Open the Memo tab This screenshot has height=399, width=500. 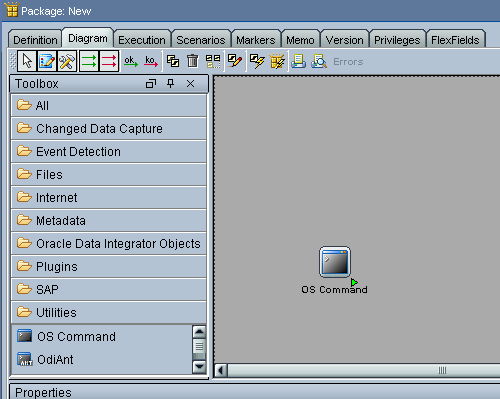[x=300, y=40]
